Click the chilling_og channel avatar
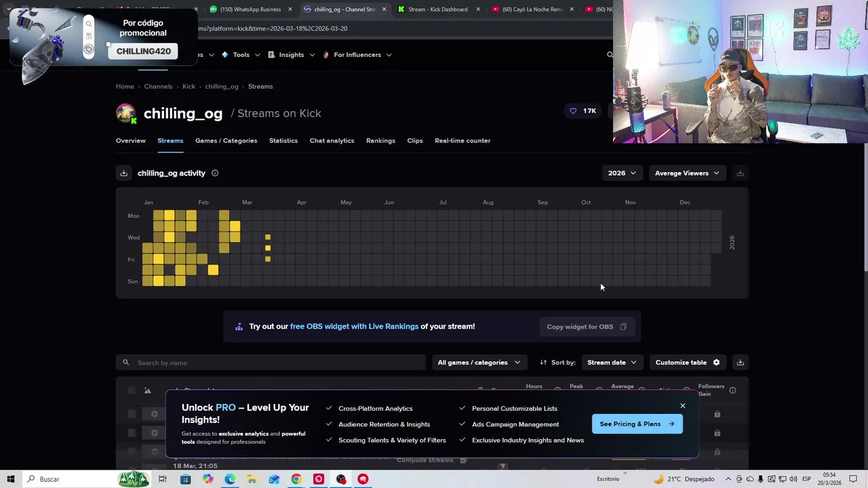The height and width of the screenshot is (488, 868). click(x=126, y=113)
